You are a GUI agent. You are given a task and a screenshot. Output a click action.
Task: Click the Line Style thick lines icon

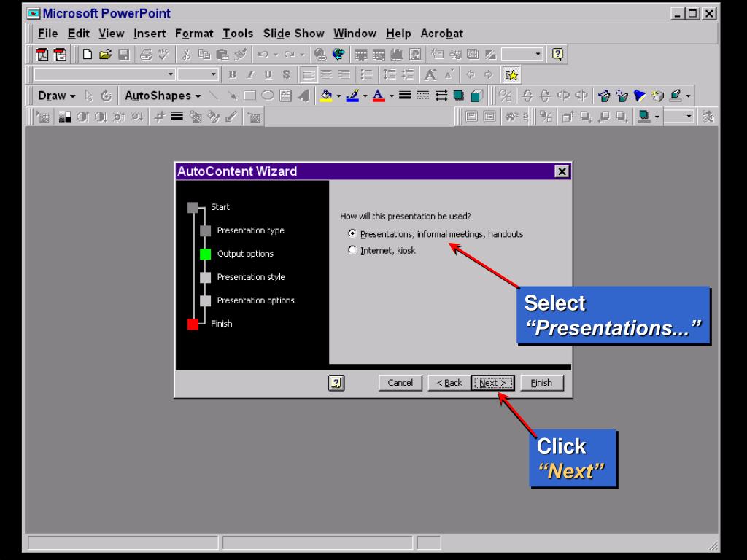(404, 96)
